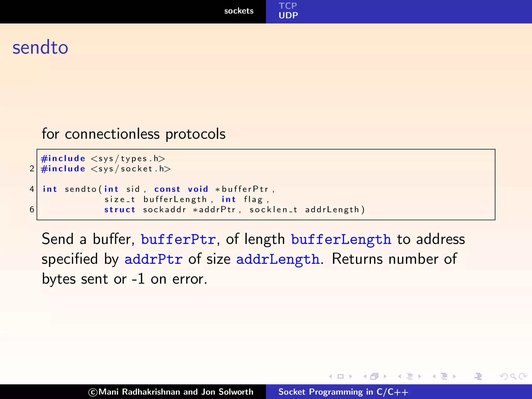Go to previous frame arrow
This screenshot has height=399, width=532.
tap(365, 376)
